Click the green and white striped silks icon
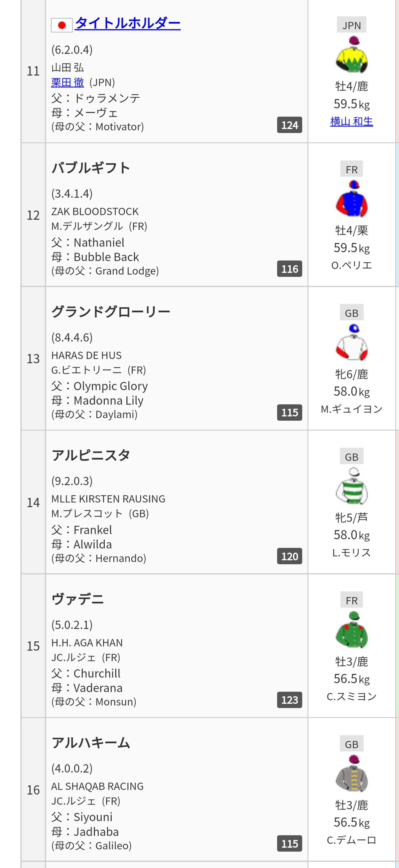 click(x=351, y=486)
